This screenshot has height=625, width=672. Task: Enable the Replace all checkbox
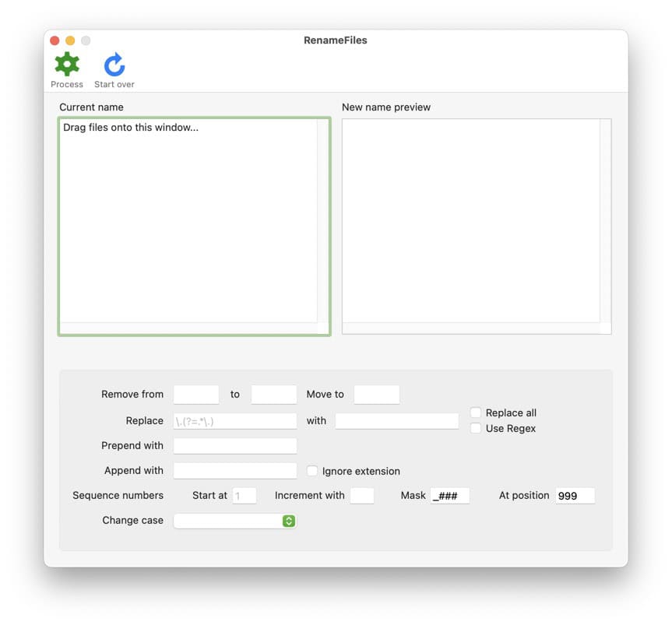tap(476, 413)
